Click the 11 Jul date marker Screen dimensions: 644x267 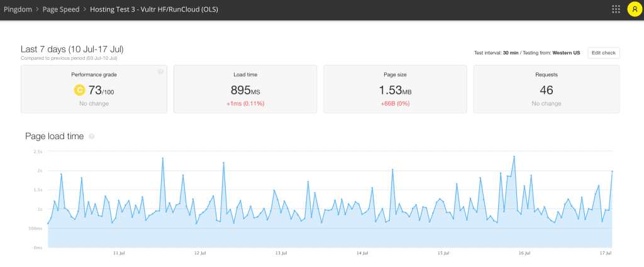pos(119,253)
